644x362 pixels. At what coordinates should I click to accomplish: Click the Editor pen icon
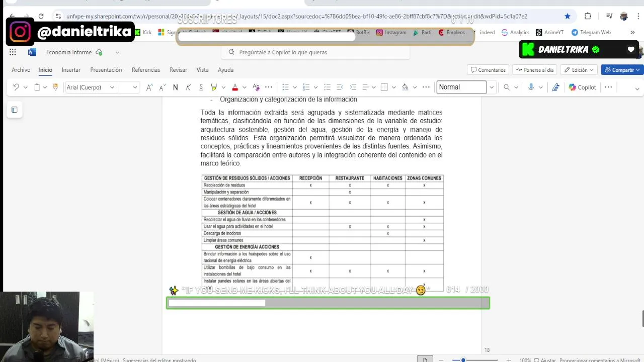pyautogui.click(x=555, y=87)
